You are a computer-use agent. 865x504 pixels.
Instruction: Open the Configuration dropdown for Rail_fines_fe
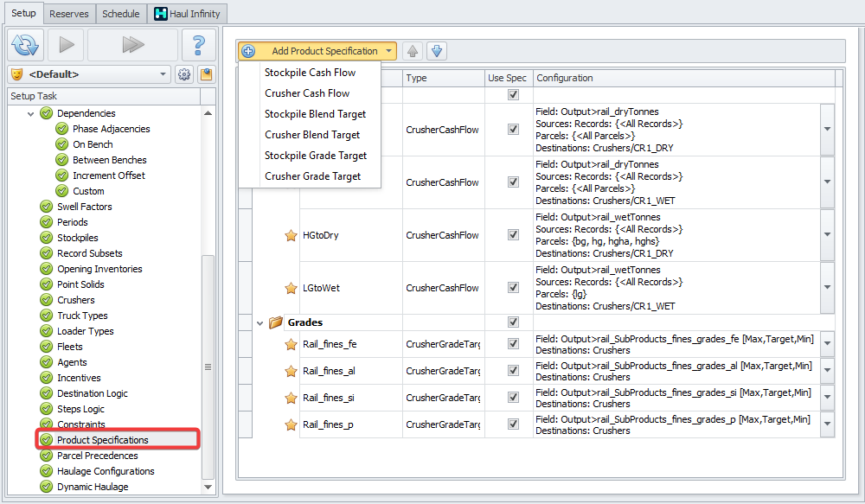(x=828, y=344)
